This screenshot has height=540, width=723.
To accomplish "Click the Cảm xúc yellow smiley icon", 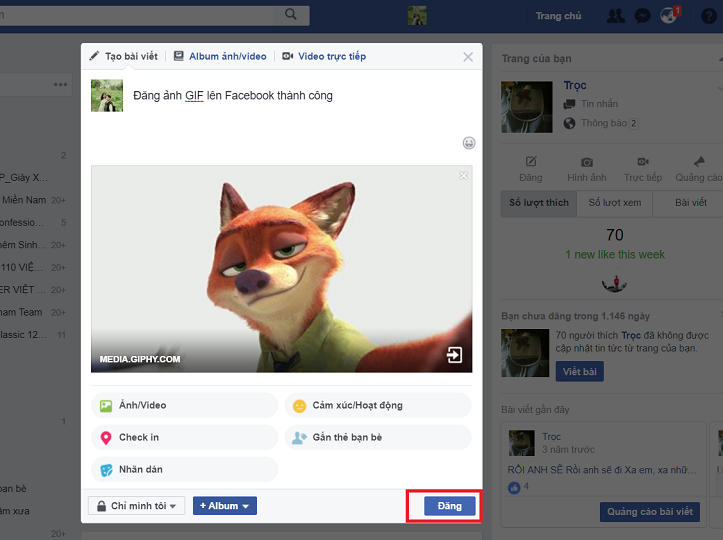I will click(x=299, y=406).
